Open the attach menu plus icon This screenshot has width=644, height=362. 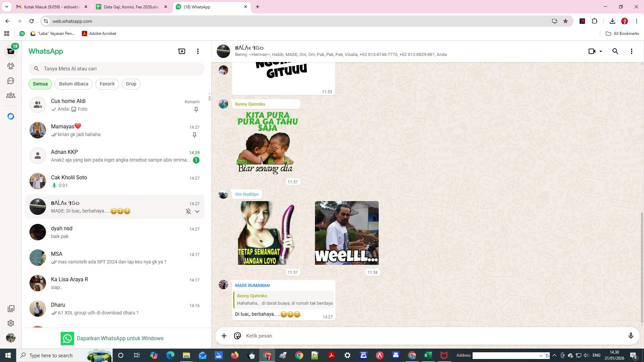coord(224,336)
